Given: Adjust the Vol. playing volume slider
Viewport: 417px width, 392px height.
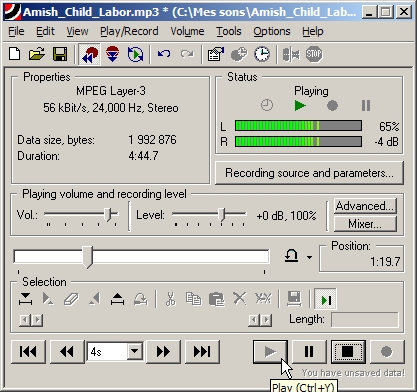Looking at the screenshot, I should pos(108,214).
